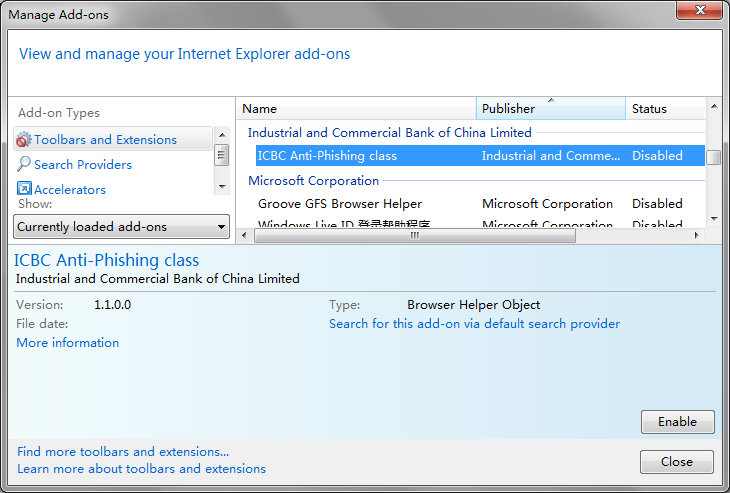Click the add-on list vertical scrollbar thumb

[714, 157]
